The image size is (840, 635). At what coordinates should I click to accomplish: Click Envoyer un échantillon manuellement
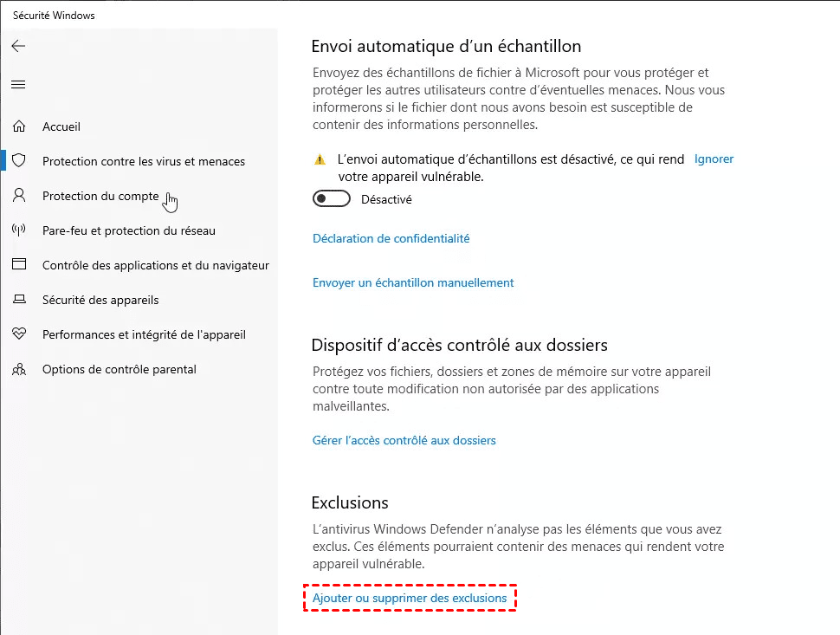tap(413, 282)
